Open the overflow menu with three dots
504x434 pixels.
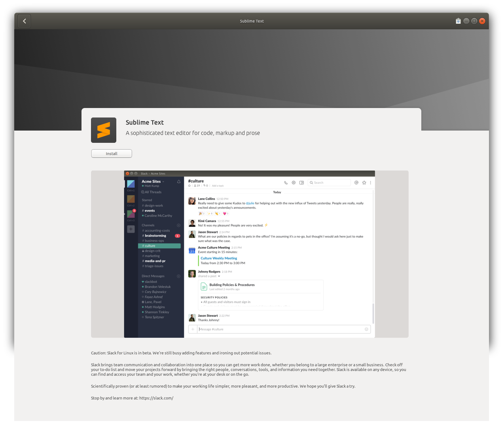pyautogui.click(x=370, y=182)
